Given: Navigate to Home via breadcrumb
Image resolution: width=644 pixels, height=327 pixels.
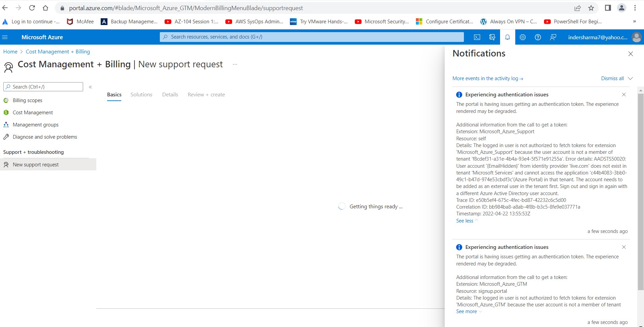Looking at the screenshot, I should [x=10, y=51].
